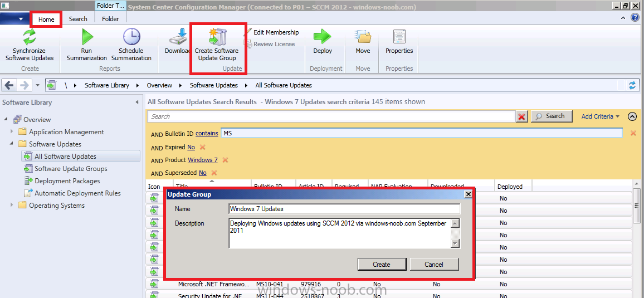Click the Superseded No link
Viewport: 644px width, 298px height.
tap(202, 173)
